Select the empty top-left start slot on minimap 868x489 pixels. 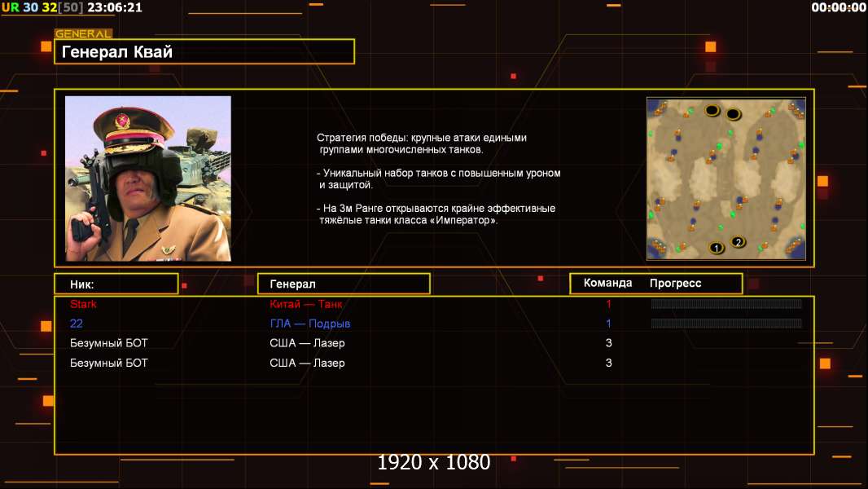(712, 110)
